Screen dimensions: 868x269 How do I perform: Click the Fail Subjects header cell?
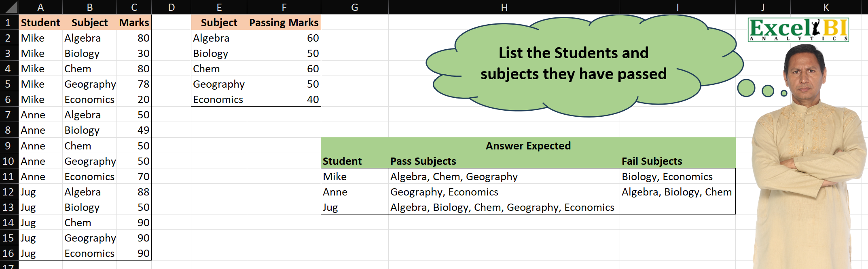[x=677, y=161]
